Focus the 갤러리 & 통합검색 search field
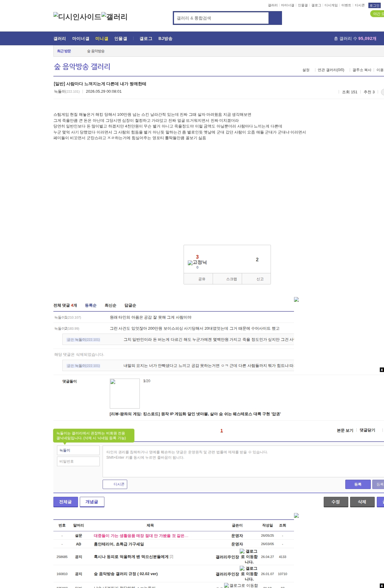Image resolution: width=384 pixels, height=588 pixels. 221,18
